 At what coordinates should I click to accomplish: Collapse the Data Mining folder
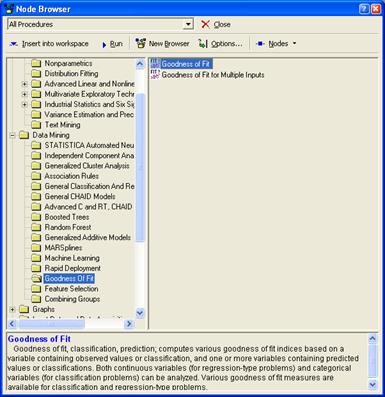tap(12, 135)
